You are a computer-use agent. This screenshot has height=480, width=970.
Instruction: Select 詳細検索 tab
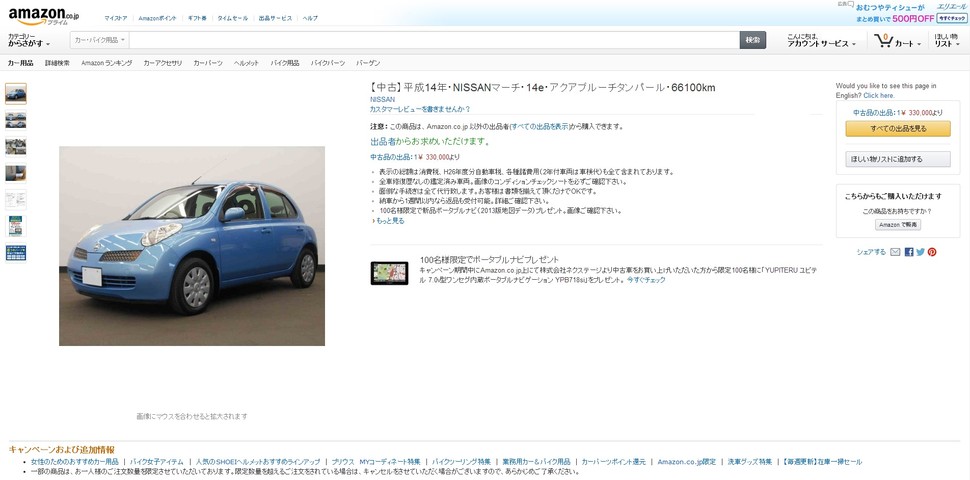click(58, 63)
